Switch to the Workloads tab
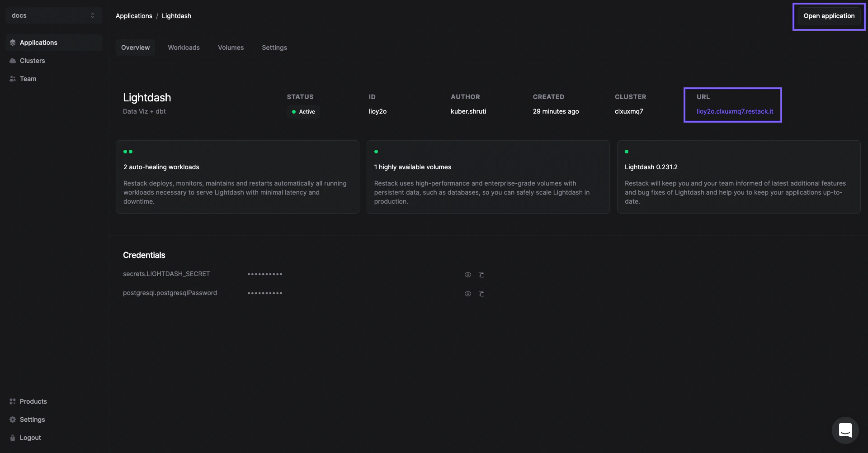This screenshot has height=453, width=868. 184,48
